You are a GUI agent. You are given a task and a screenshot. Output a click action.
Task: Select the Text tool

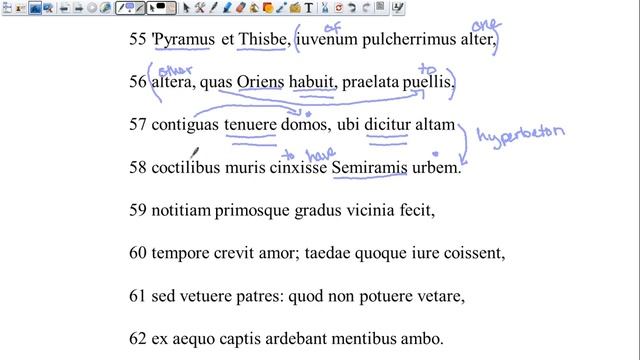tap(309, 8)
